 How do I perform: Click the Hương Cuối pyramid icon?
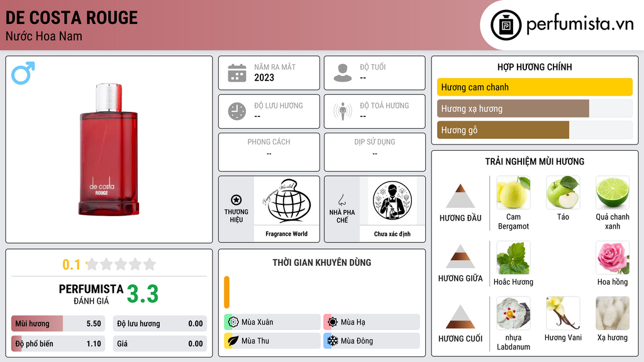click(x=460, y=317)
